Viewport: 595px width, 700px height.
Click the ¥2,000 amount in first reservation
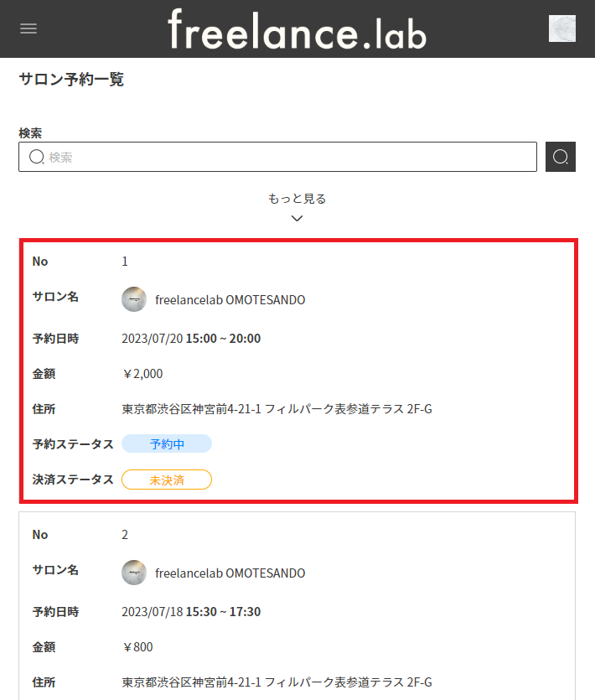[142, 374]
